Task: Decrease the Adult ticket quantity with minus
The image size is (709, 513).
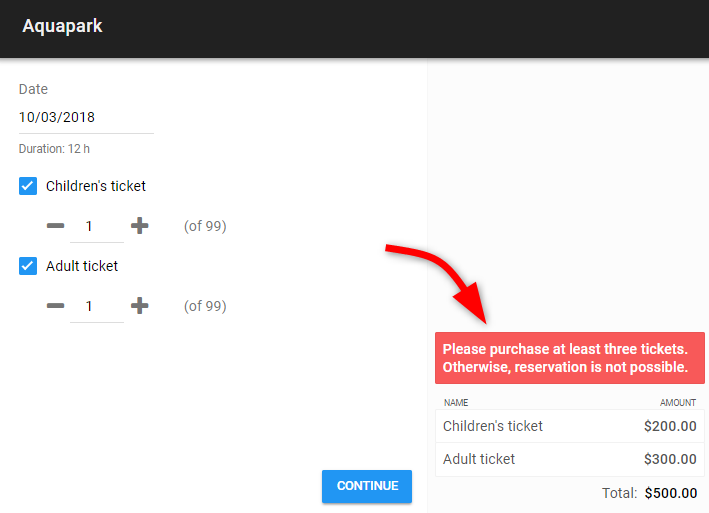Action: click(x=56, y=306)
